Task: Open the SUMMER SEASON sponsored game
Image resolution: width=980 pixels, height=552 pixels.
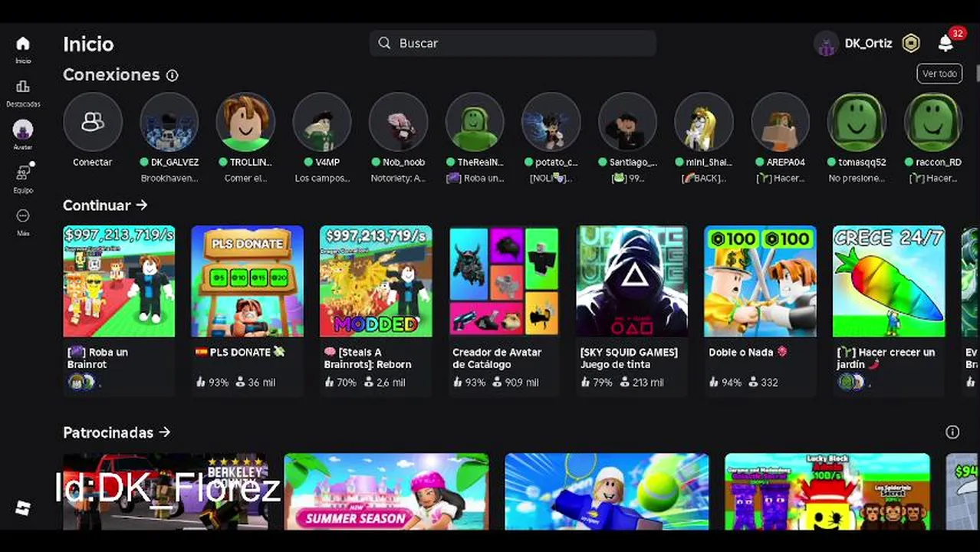Action: click(386, 491)
